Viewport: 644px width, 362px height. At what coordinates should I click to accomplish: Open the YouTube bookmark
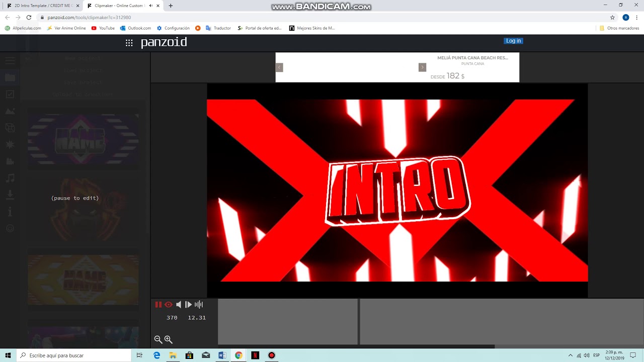103,28
